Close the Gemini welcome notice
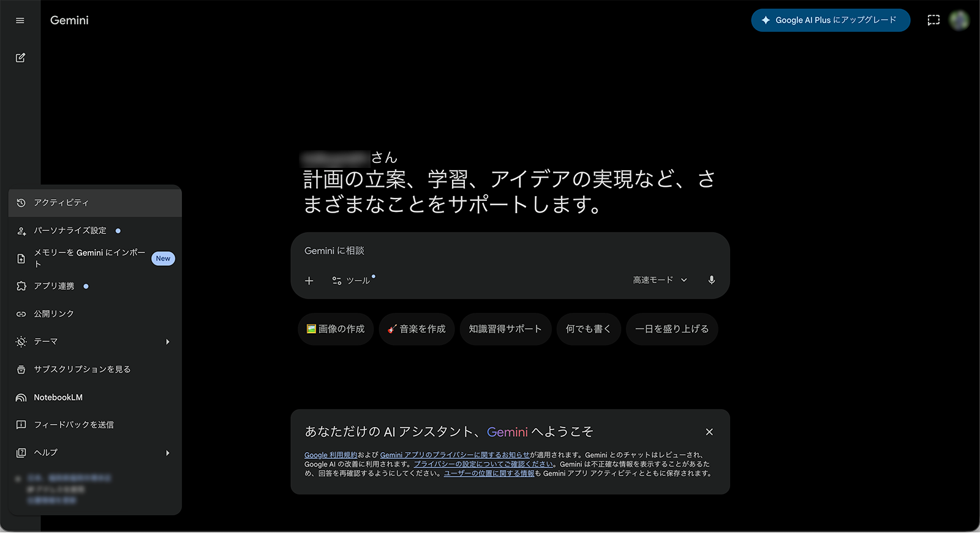The height and width of the screenshot is (533, 980). click(709, 432)
